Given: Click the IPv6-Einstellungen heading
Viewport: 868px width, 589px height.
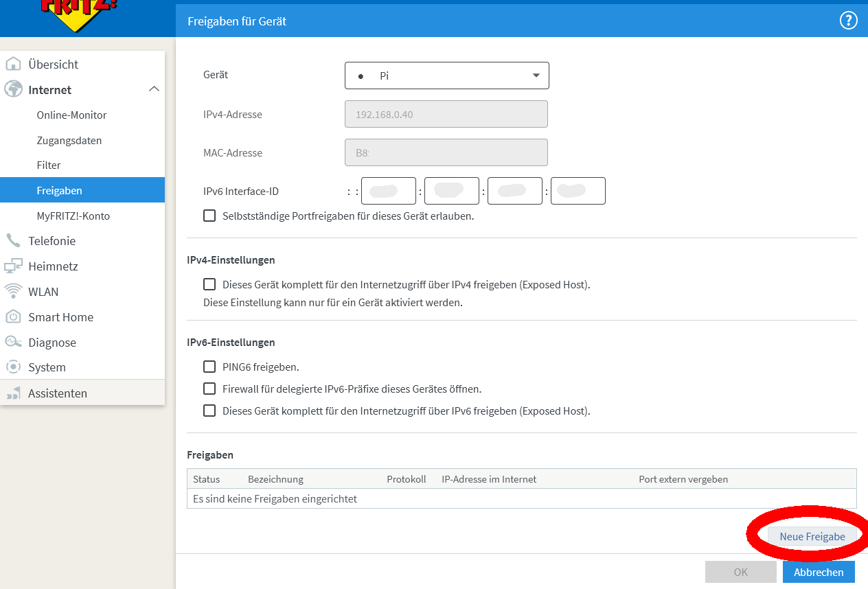Looking at the screenshot, I should (231, 342).
